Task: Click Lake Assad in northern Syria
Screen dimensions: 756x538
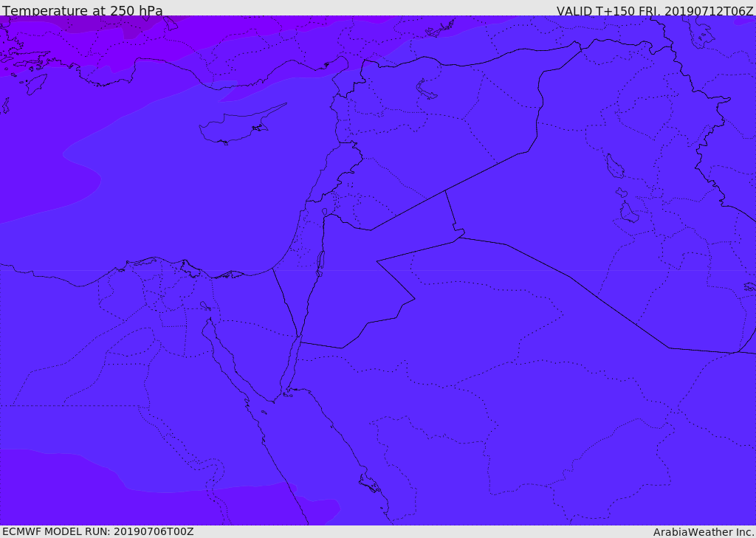Action: click(426, 89)
